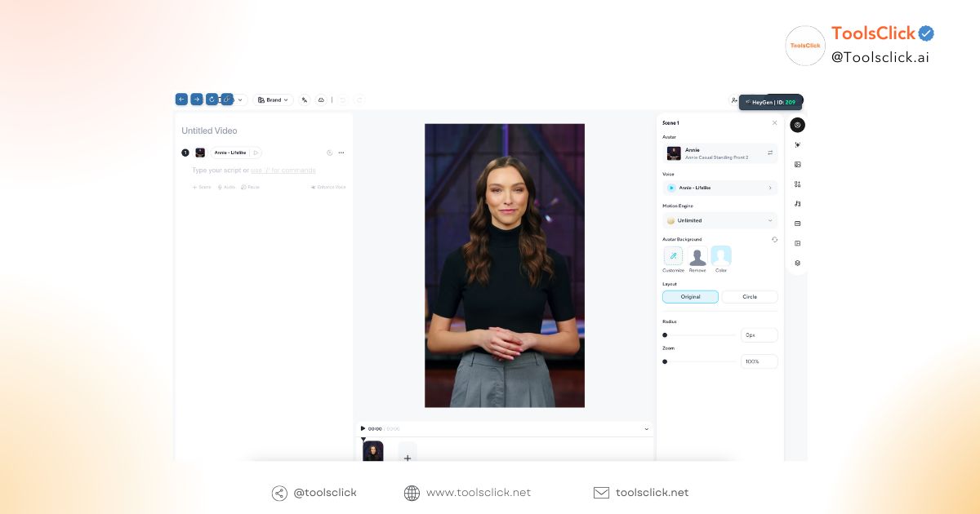Open the Annie - Lifelike voice selection row
Image resolution: width=980 pixels, height=514 pixels.
click(x=719, y=188)
